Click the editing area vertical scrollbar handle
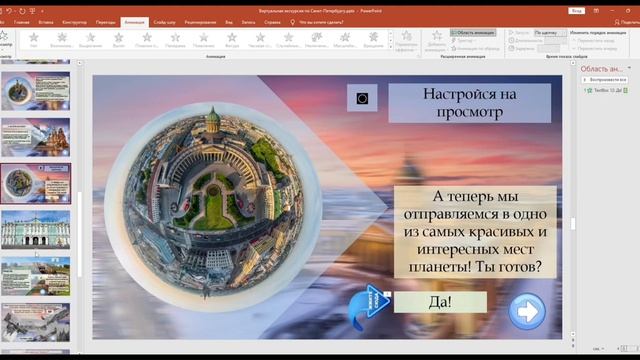Viewport: 640px width, 360px height. [573, 223]
